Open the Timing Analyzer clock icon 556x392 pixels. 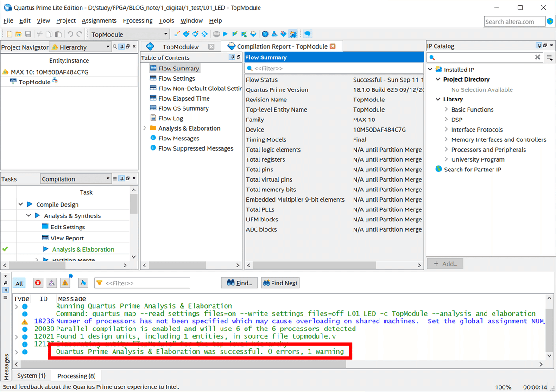pyautogui.click(x=265, y=34)
